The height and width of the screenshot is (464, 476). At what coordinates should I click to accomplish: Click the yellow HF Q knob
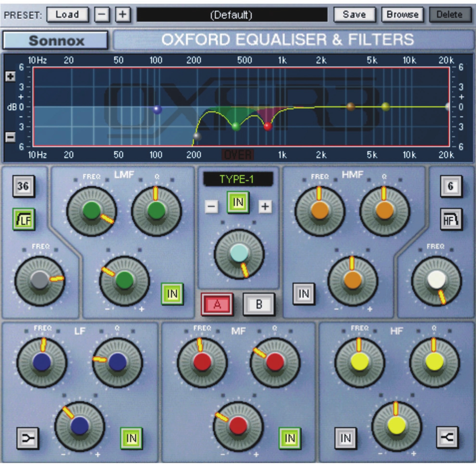click(435, 363)
